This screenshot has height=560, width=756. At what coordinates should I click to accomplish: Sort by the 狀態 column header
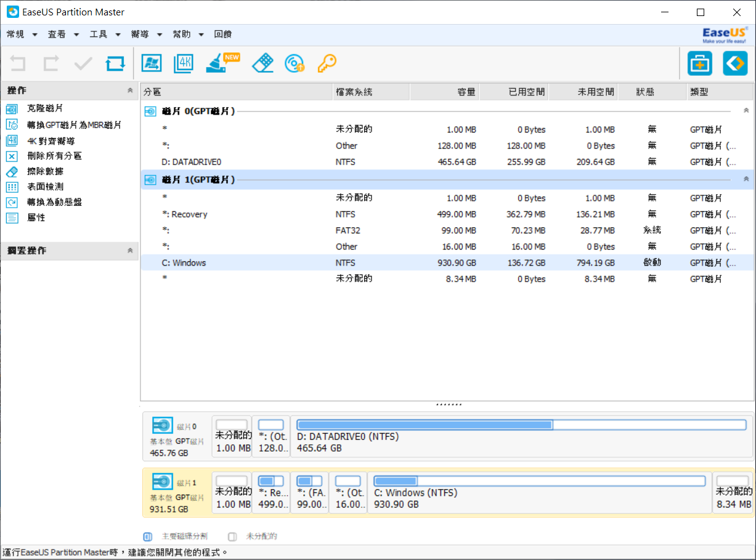(652, 92)
